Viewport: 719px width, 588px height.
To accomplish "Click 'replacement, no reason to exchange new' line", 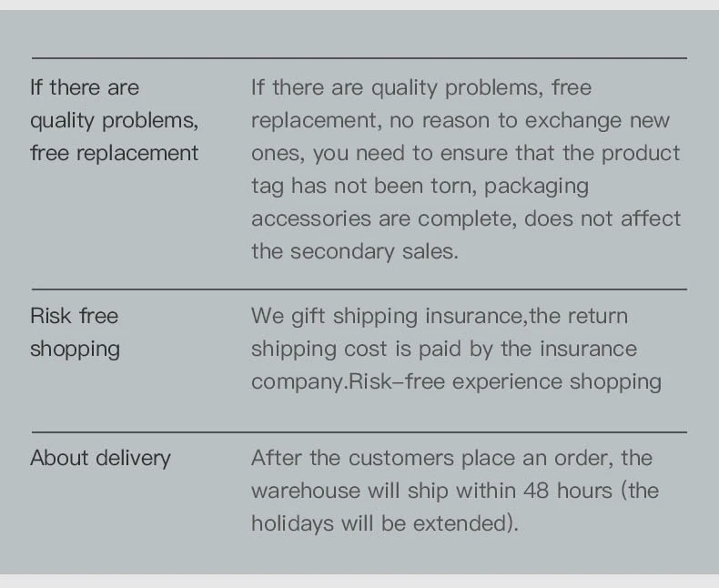I will pos(461,121).
